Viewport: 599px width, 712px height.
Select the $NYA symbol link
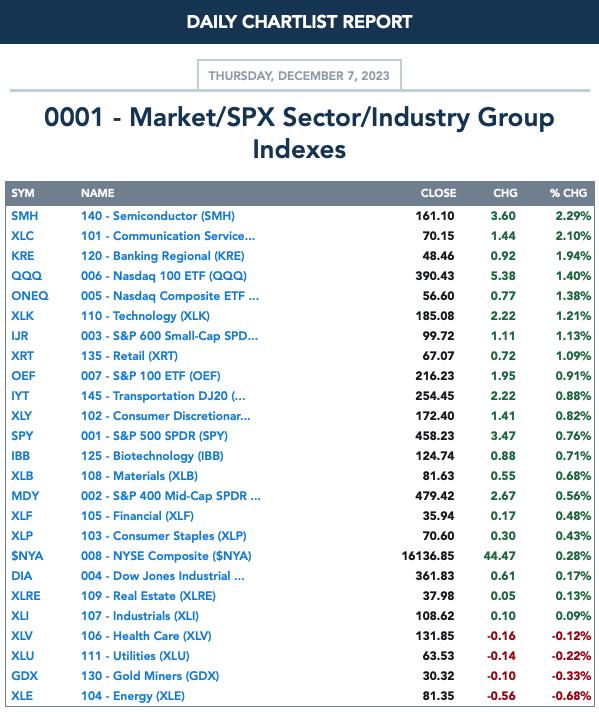(x=27, y=555)
